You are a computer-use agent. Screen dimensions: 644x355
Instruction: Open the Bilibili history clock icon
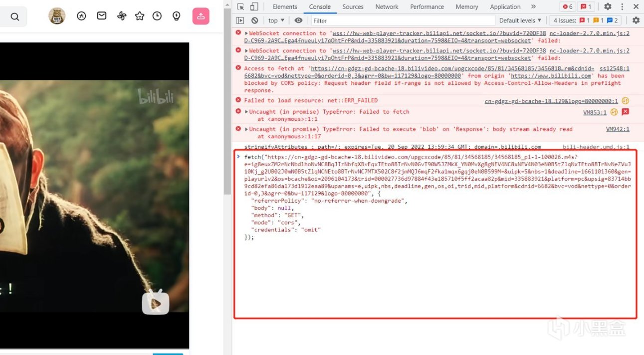coord(157,16)
